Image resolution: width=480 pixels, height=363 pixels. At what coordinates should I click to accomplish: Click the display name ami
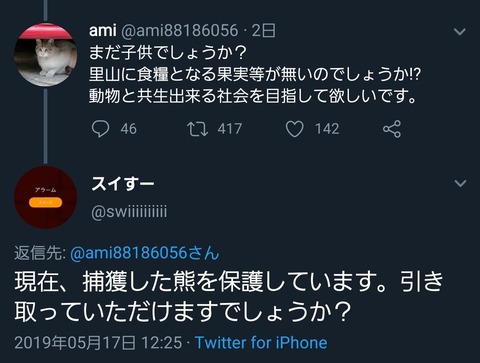[102, 31]
